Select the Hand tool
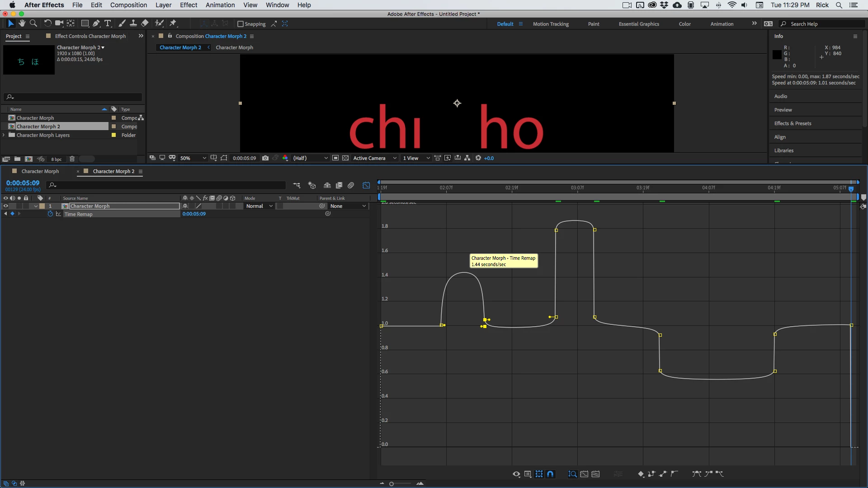The width and height of the screenshot is (868, 488). 22,23
